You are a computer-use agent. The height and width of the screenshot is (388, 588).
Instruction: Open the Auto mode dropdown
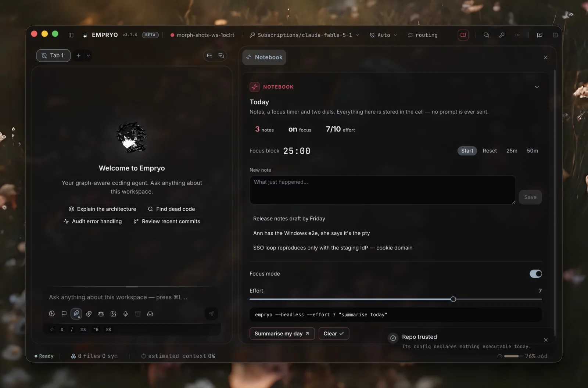pos(383,35)
